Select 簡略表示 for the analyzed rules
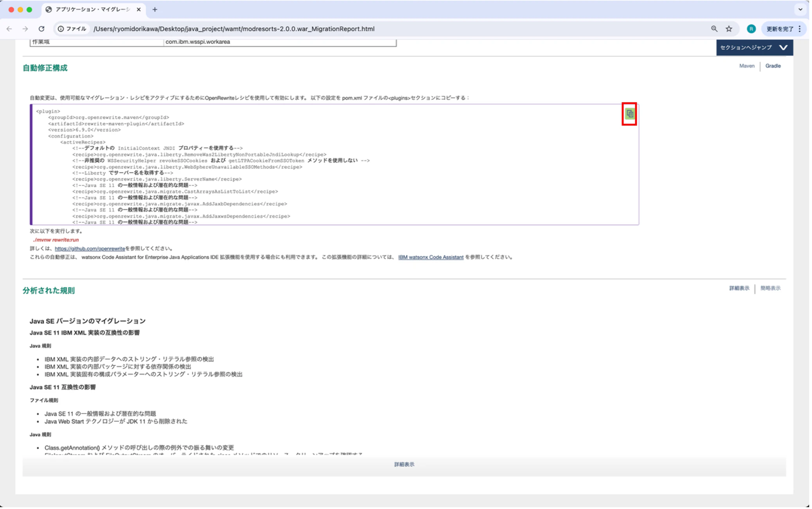Image resolution: width=812 pixels, height=509 pixels. (x=770, y=288)
